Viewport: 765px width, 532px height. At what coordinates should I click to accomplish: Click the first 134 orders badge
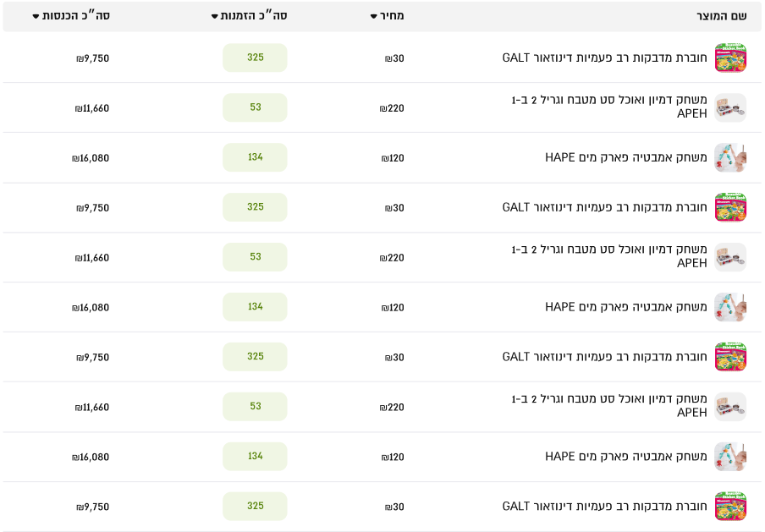point(256,157)
